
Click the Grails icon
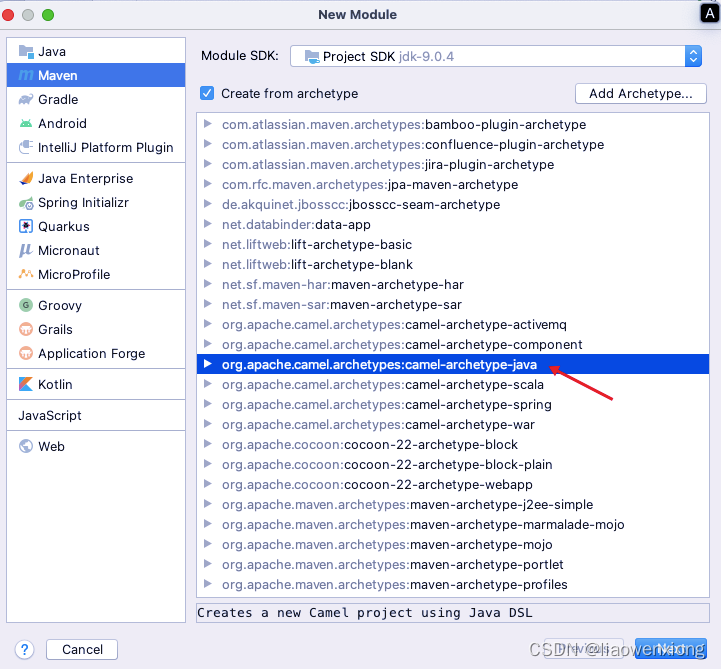click(26, 329)
